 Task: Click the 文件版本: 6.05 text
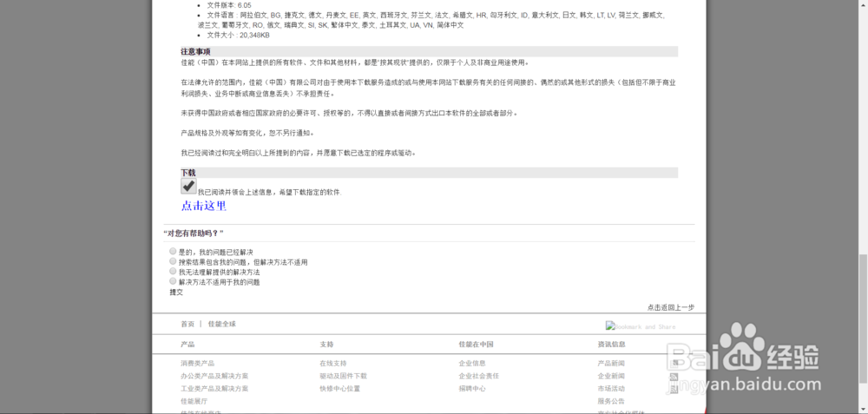(229, 5)
